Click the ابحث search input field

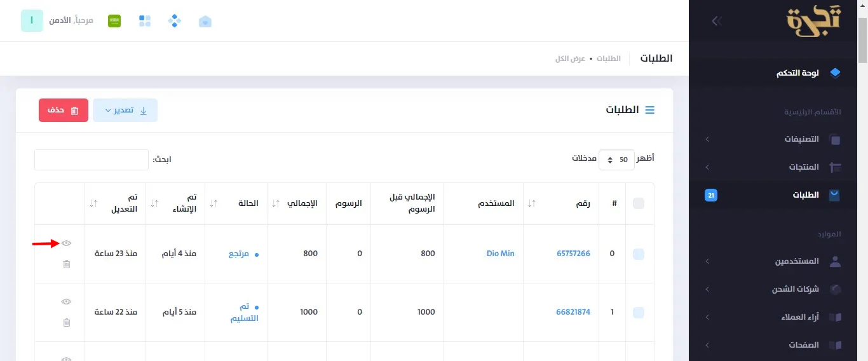point(91,160)
